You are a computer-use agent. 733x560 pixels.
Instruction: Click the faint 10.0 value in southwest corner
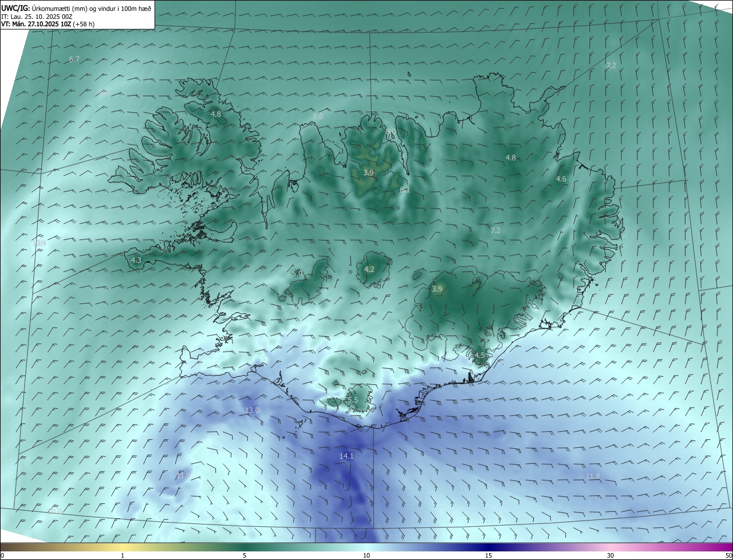(54, 512)
